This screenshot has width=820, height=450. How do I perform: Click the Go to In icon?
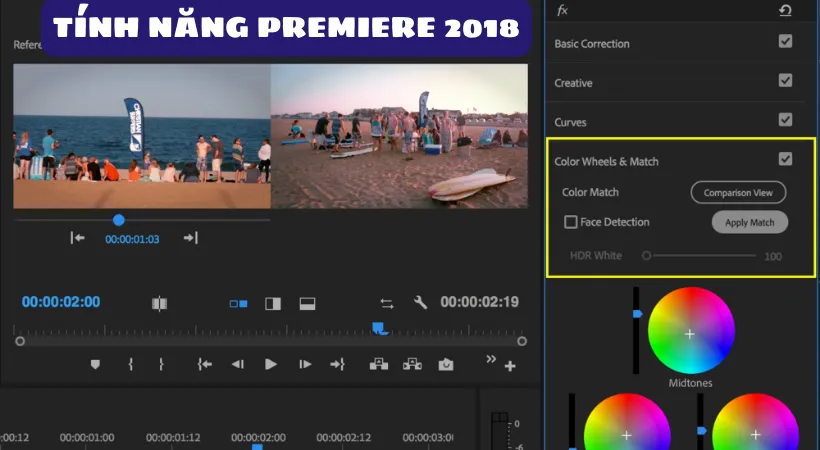[204, 364]
